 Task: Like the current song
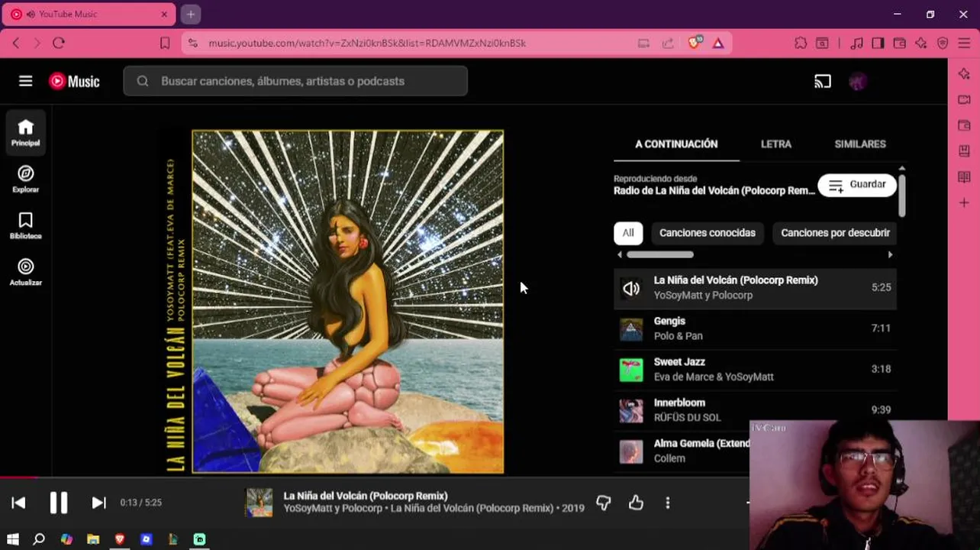click(637, 503)
